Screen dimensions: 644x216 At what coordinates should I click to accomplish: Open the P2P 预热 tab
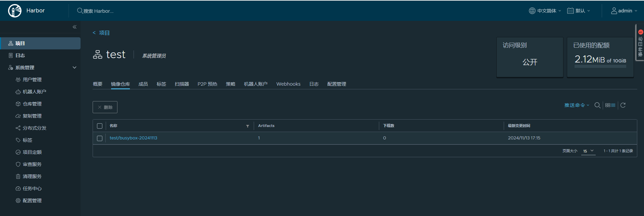point(207,84)
